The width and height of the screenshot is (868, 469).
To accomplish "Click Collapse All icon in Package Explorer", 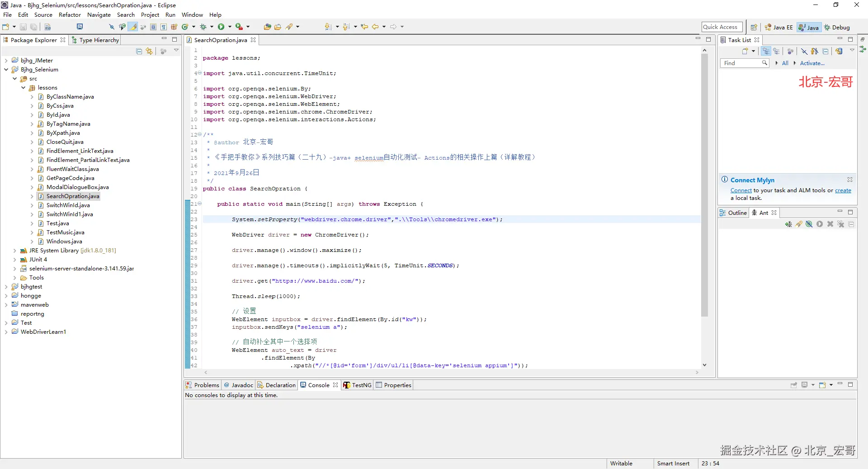I will pos(139,52).
